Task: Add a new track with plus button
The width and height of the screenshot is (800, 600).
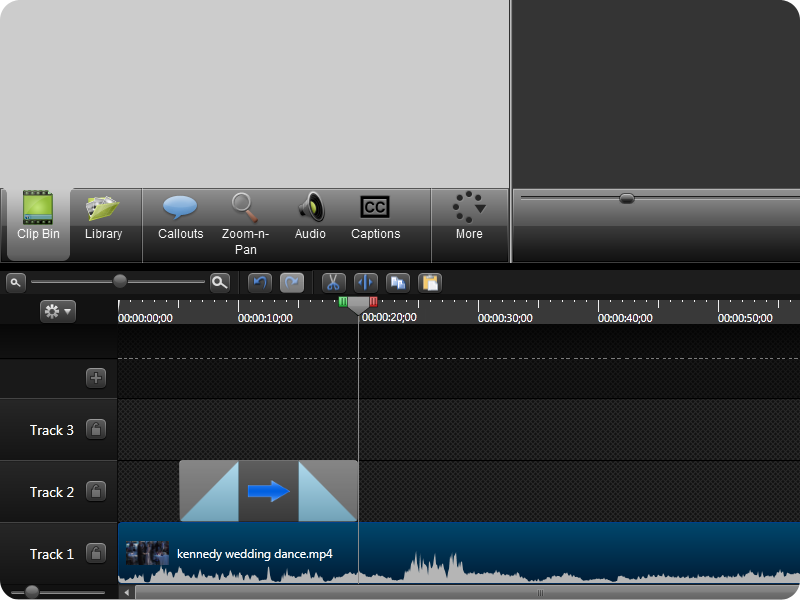Action: click(x=96, y=378)
